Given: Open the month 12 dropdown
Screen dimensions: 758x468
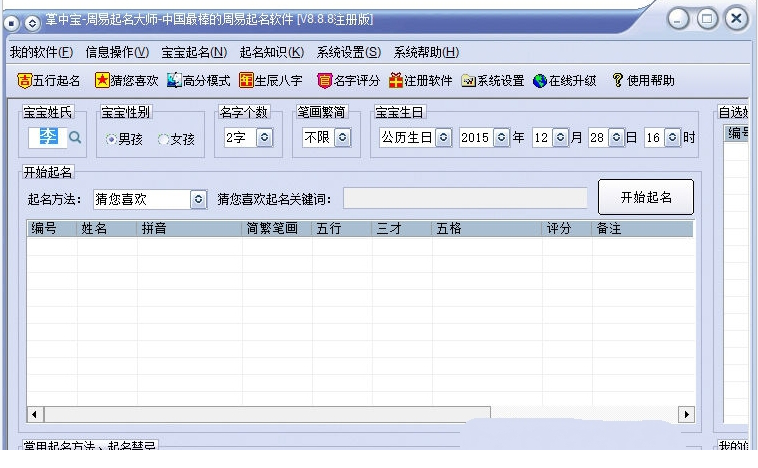Looking at the screenshot, I should point(560,138).
